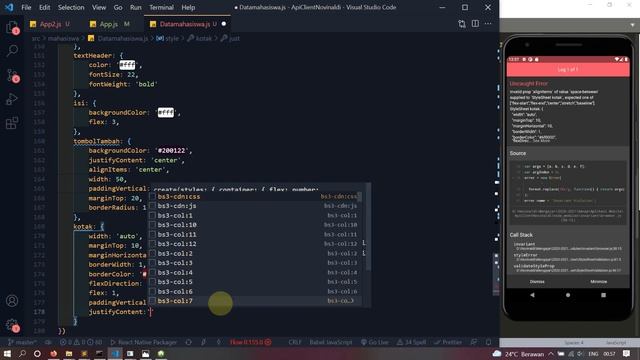Open the File menu
Viewport: 640px width, 360px height.
pyautogui.click(x=26, y=7)
